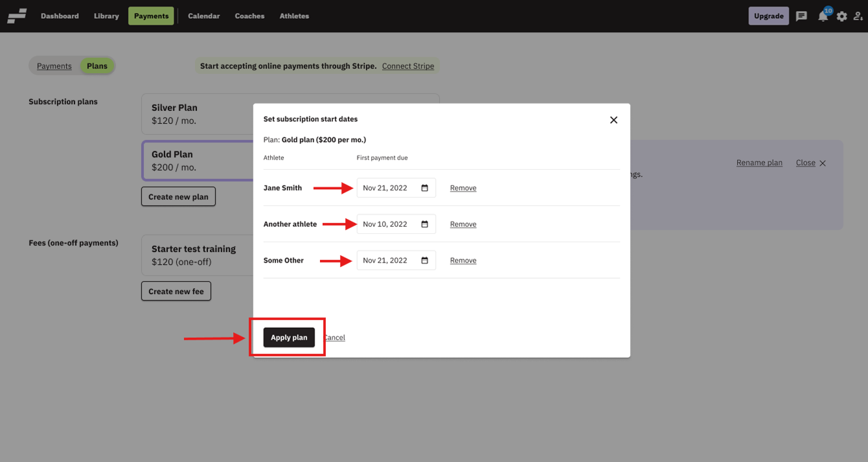Remove Some Other from plan
This screenshot has height=462, width=868.
click(x=463, y=260)
